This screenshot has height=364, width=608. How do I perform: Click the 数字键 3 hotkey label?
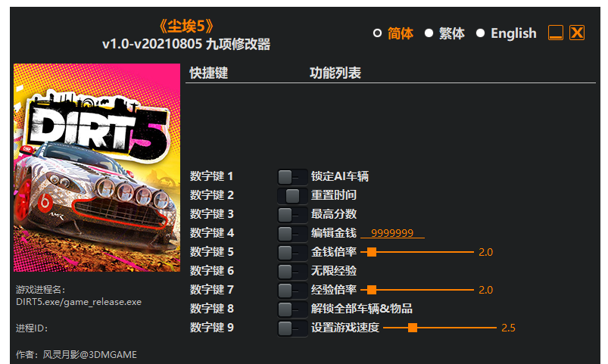pos(211,214)
